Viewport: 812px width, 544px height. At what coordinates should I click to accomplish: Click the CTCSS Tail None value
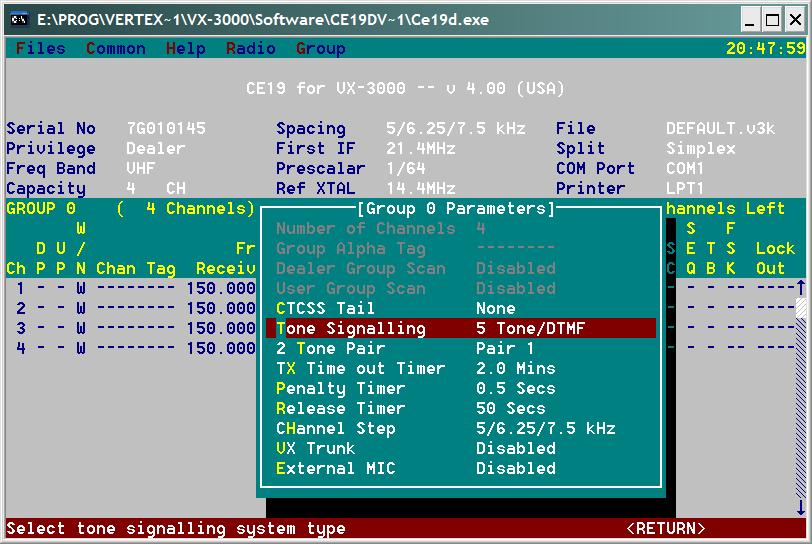pyautogui.click(x=496, y=308)
